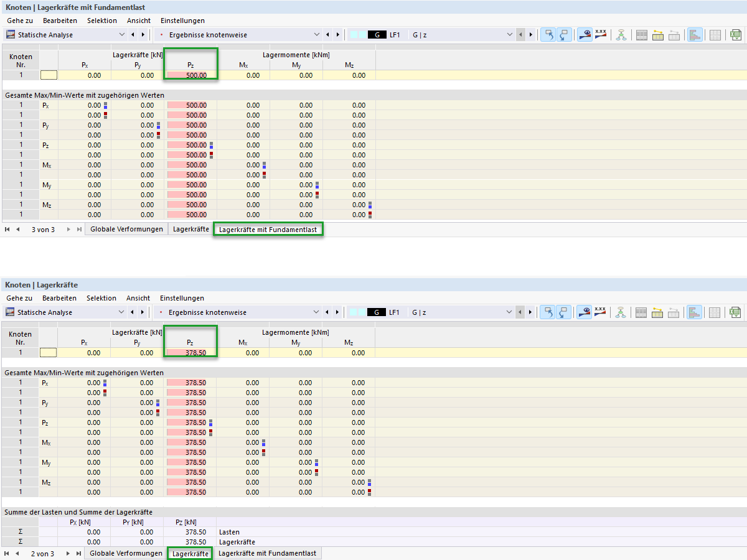This screenshot has height=560, width=747.
Task: Click Mx column header in Fundamentlast window
Action: click(243, 65)
